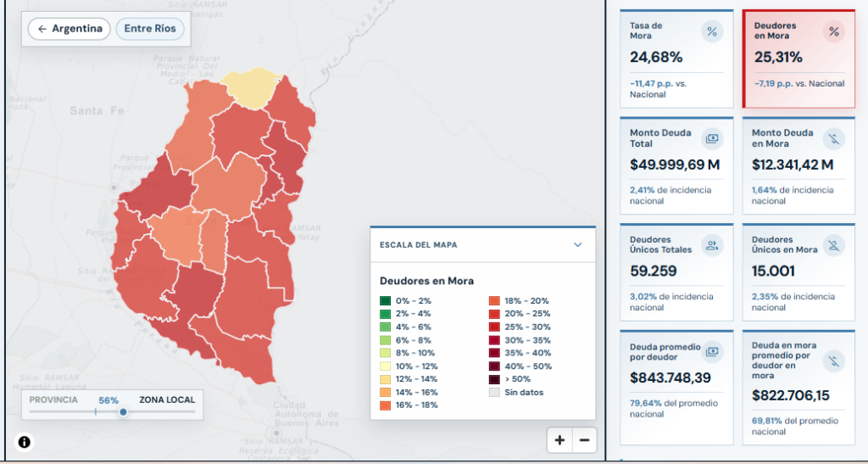Click the 20% - 25% legend swatch
This screenshot has height=464, width=868.
tap(494, 314)
